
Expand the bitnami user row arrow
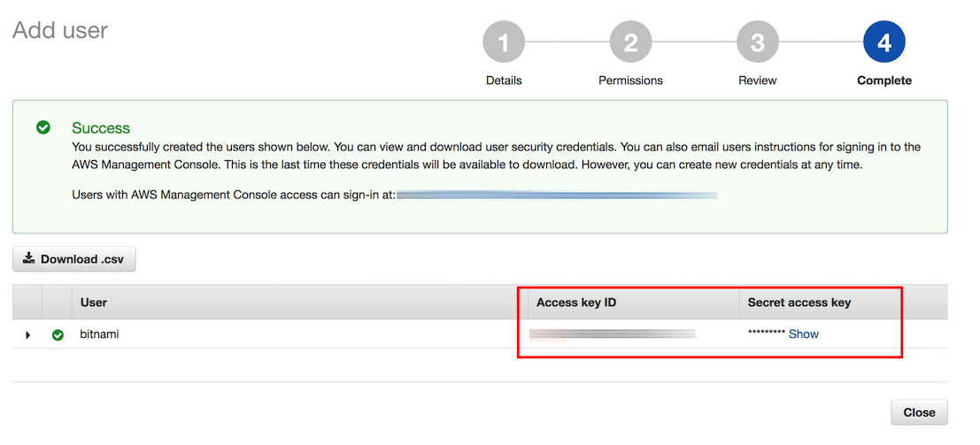(x=28, y=334)
